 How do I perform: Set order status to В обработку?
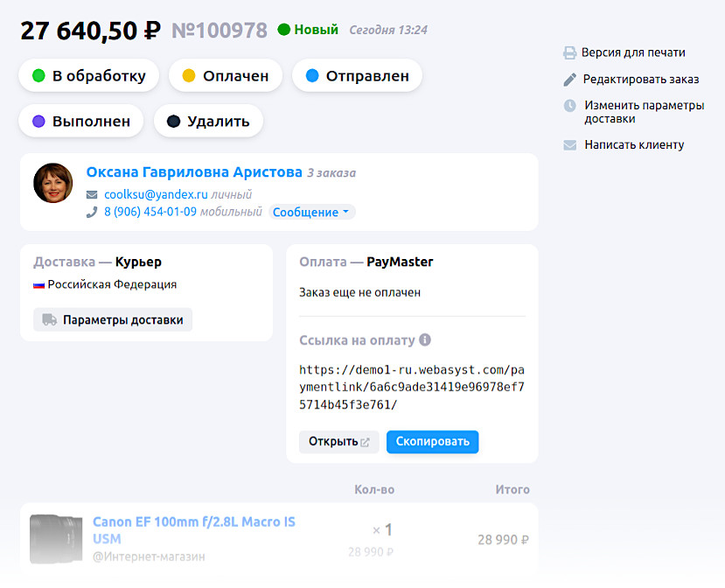click(88, 75)
